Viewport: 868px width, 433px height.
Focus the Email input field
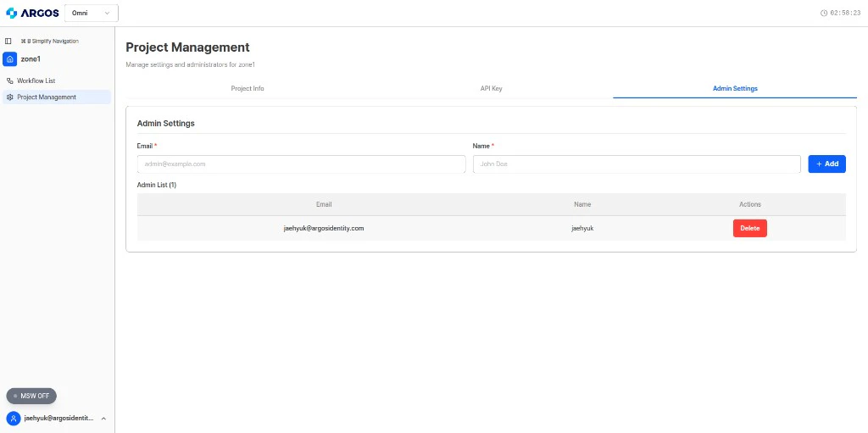(x=301, y=164)
